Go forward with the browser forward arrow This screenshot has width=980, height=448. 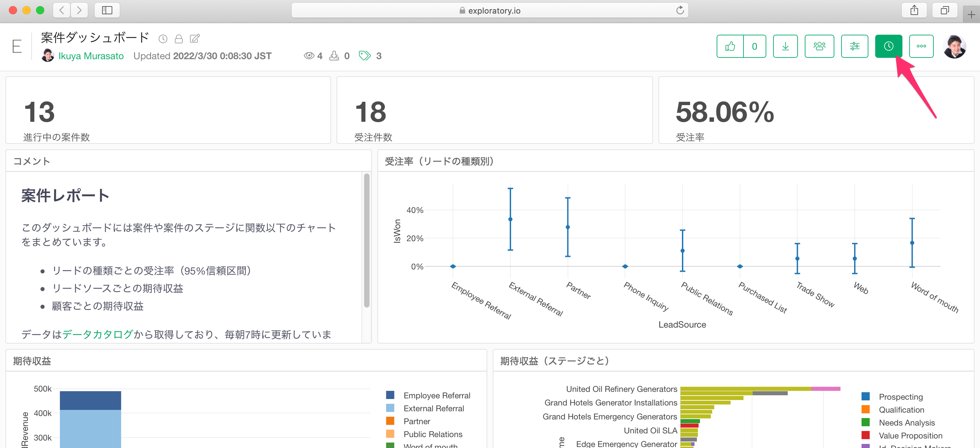click(x=79, y=10)
